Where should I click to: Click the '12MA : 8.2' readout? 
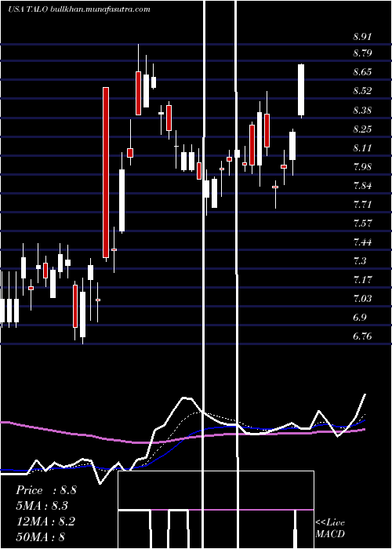(45, 522)
